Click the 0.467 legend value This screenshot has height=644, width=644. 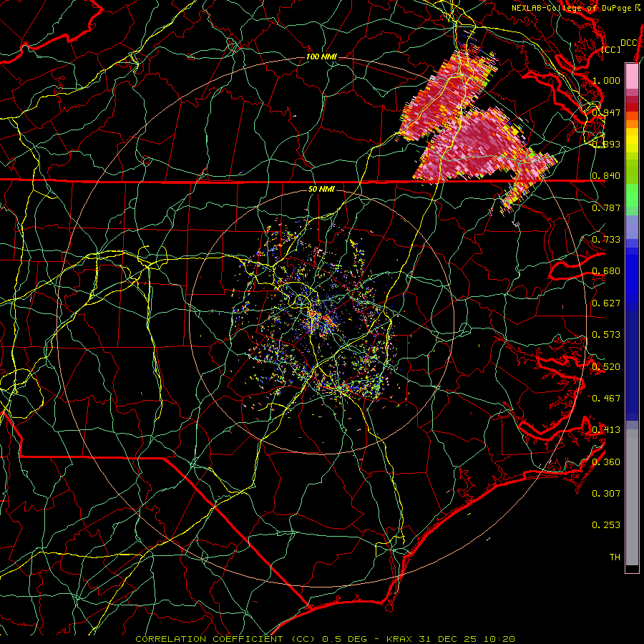(606, 399)
